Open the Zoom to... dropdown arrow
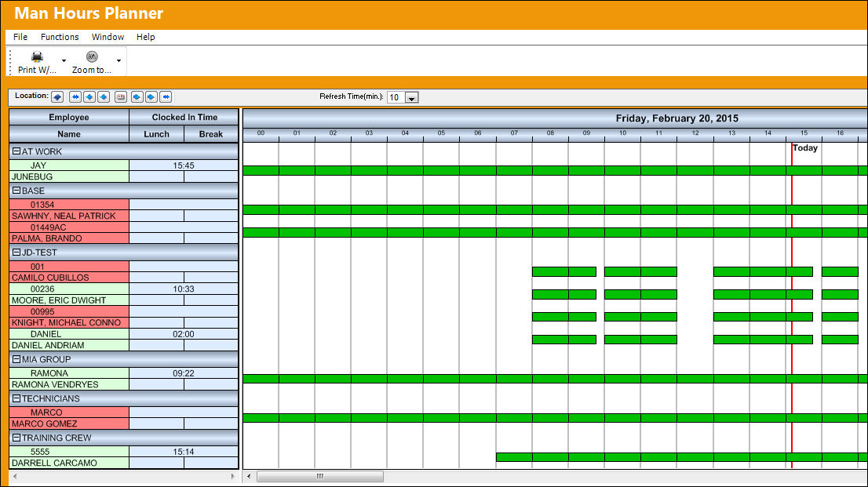The width and height of the screenshot is (868, 487). click(119, 61)
